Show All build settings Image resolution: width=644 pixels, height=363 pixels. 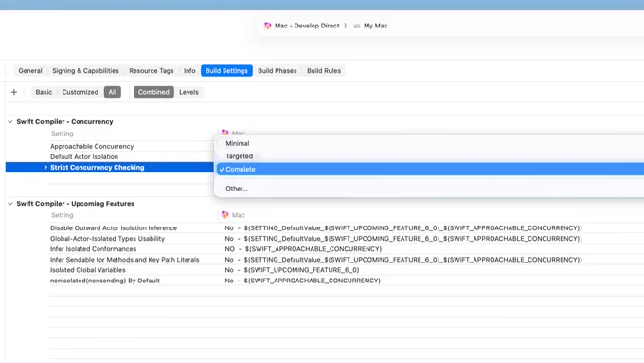coord(112,92)
